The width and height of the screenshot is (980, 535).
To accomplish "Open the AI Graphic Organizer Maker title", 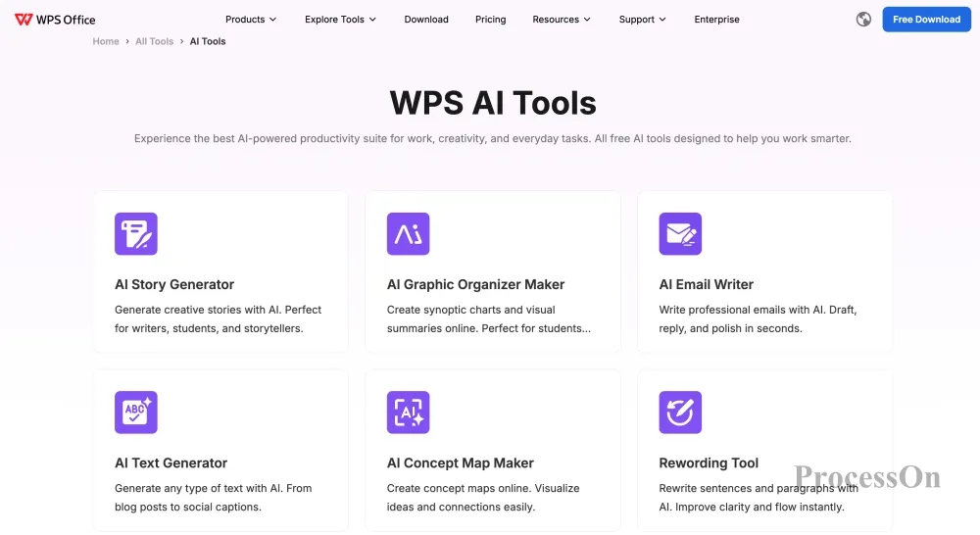I will [475, 284].
